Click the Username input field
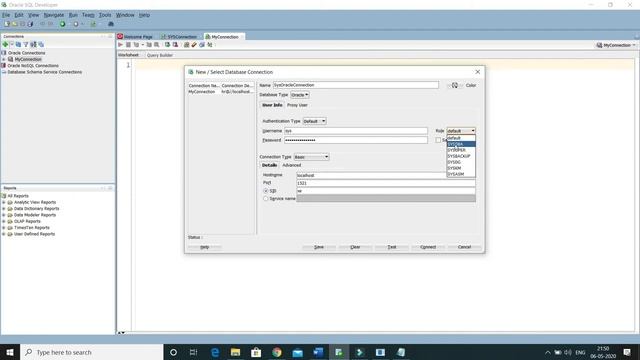This screenshot has width=640, height=360. pos(356,131)
